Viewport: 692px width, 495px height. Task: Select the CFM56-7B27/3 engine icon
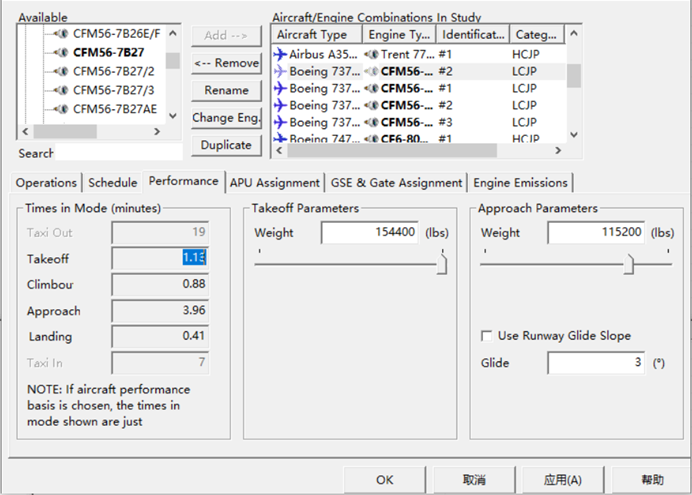click(61, 90)
